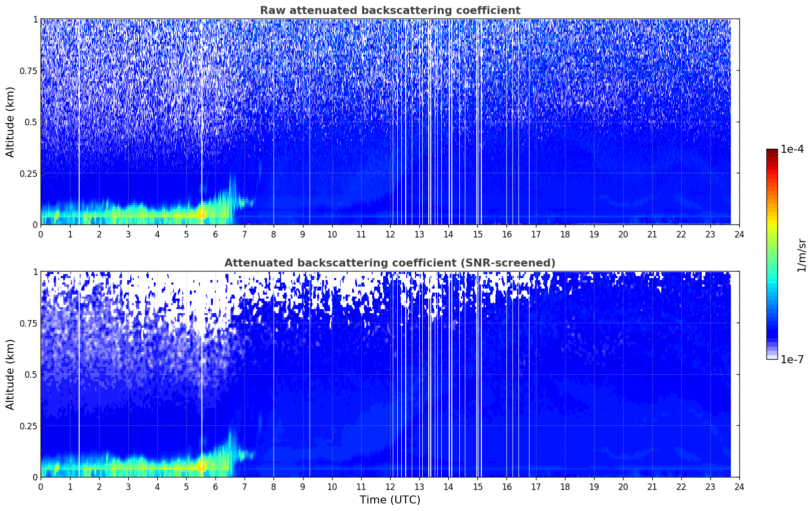Image resolution: width=812 pixels, height=511 pixels.
Task: Click the dark red top of colorbar
Action: click(x=772, y=152)
